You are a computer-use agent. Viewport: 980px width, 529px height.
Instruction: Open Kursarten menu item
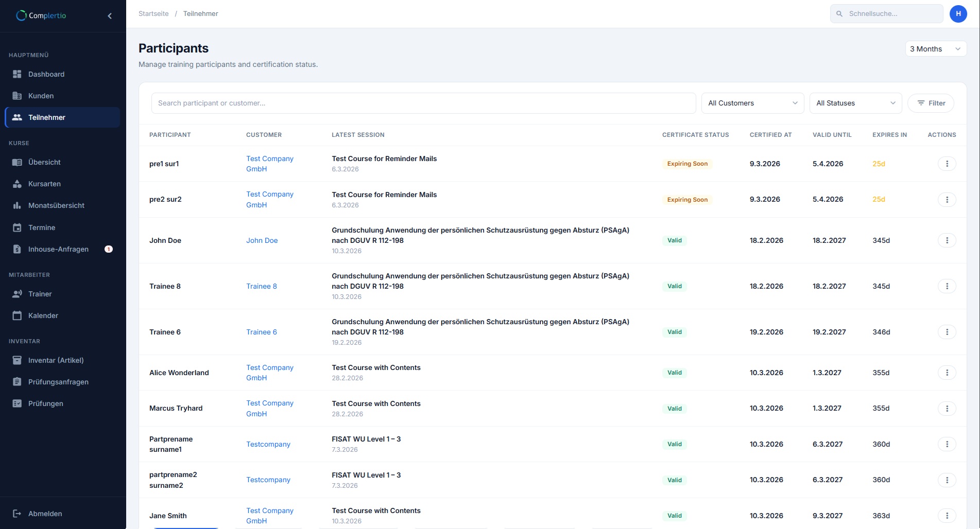(x=62, y=184)
